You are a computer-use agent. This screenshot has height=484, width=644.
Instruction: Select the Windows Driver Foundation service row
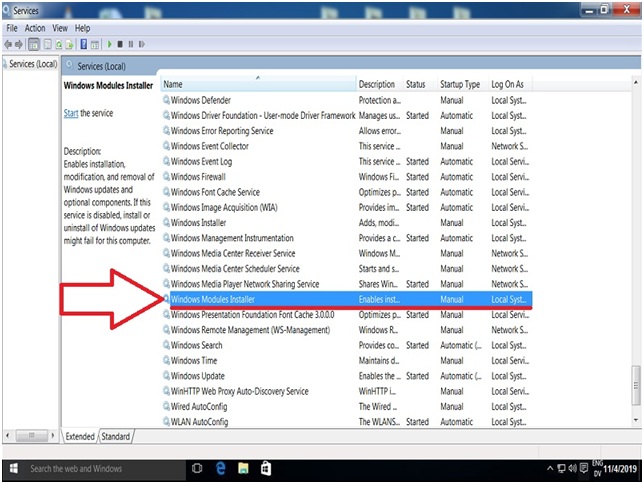pos(346,115)
